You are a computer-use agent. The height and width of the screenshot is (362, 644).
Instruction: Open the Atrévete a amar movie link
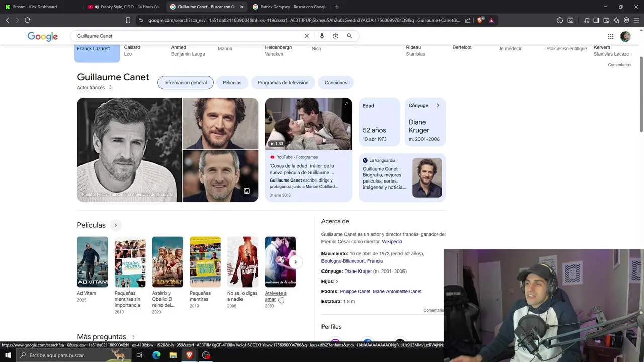tap(276, 296)
